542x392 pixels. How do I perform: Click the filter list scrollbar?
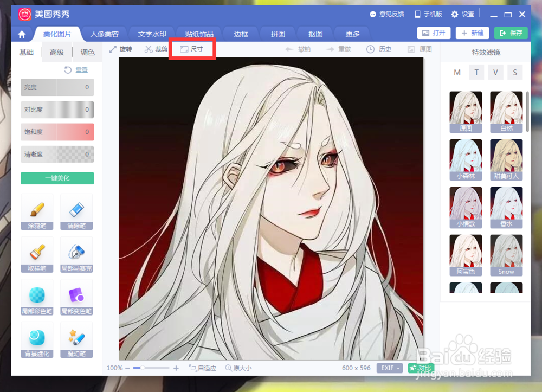528,112
